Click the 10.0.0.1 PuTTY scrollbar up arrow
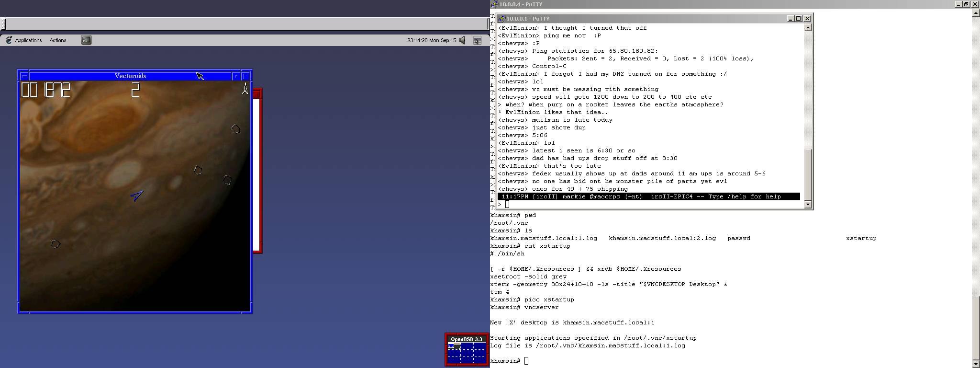 (x=808, y=28)
